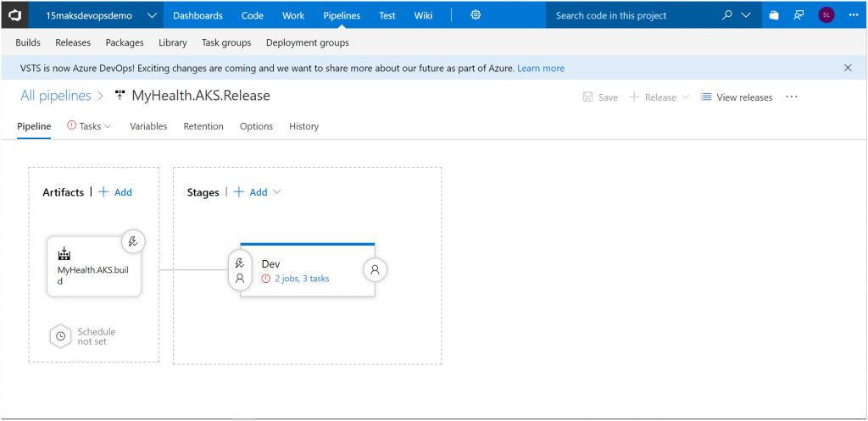
Task: Open Dev stage post-deployment conditions
Action: point(375,270)
